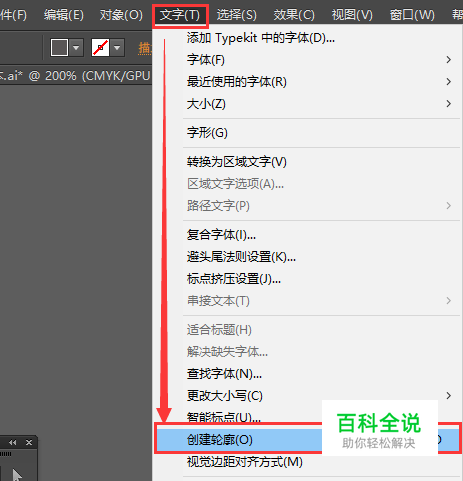Image resolution: width=463 pixels, height=481 pixels.
Task: Choose 添加 Typekit 中的字体(D)...
Action: pyautogui.click(x=307, y=38)
